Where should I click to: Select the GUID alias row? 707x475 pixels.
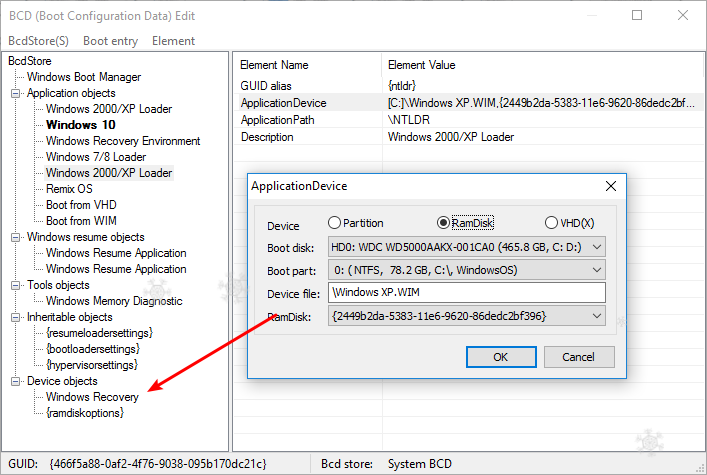pyautogui.click(x=468, y=86)
